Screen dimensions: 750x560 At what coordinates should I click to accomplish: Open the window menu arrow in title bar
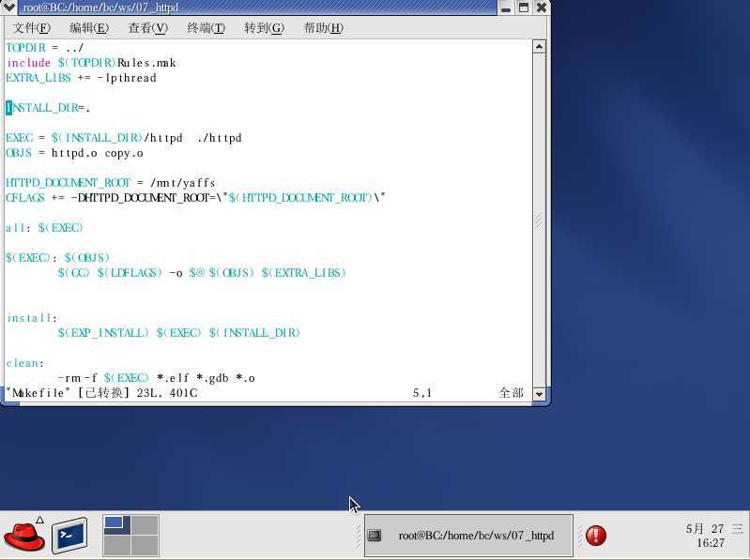(8, 8)
